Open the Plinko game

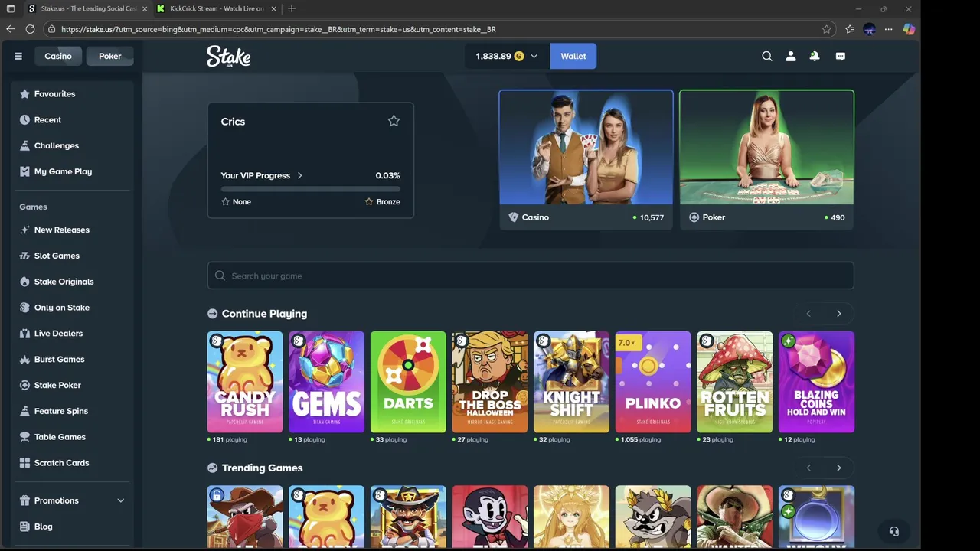[x=653, y=382]
